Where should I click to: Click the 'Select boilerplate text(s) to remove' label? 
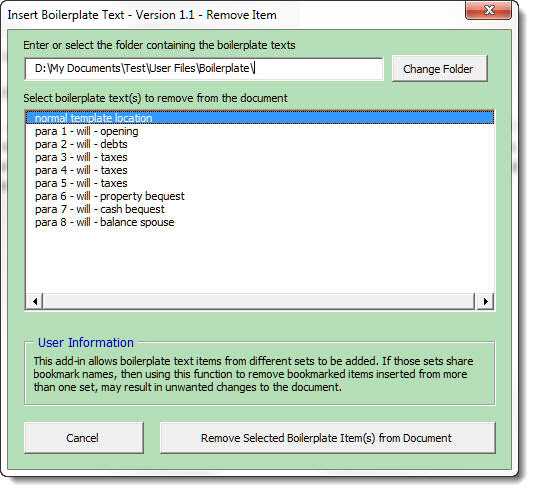(155, 98)
